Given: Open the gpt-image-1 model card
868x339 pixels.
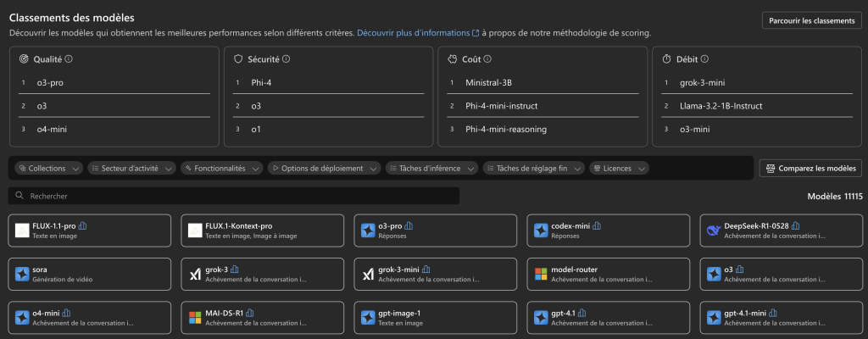Looking at the screenshot, I should click(x=435, y=318).
